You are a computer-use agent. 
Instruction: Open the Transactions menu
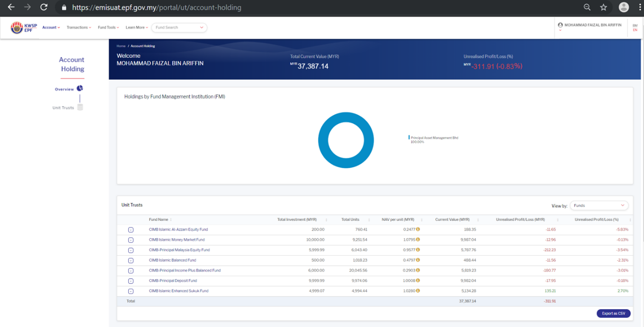point(79,27)
